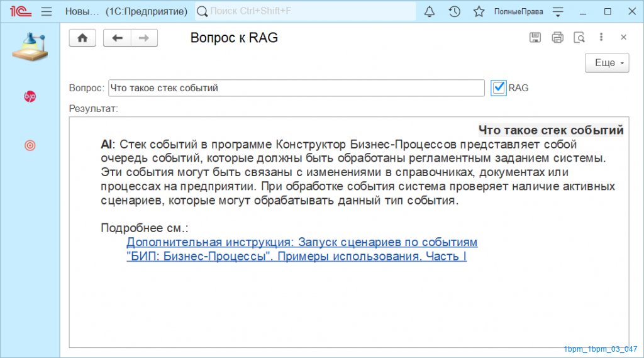
Task: Show history with clock icon
Action: coord(454,12)
